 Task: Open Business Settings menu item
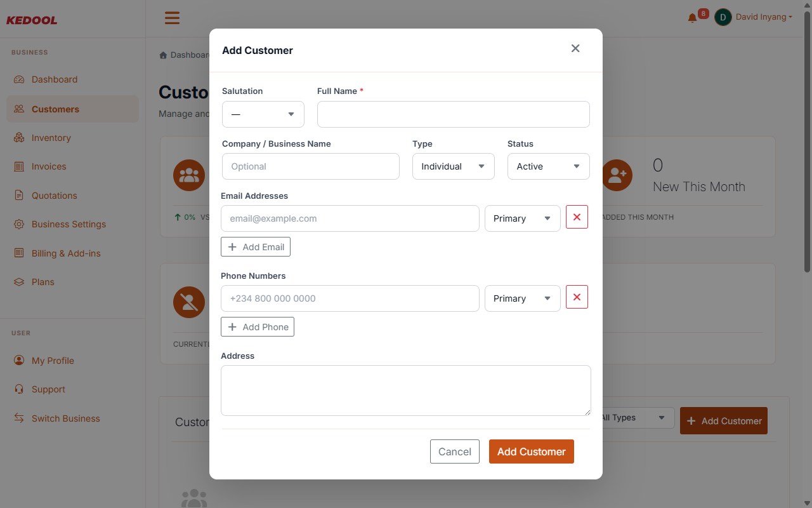click(x=72, y=224)
